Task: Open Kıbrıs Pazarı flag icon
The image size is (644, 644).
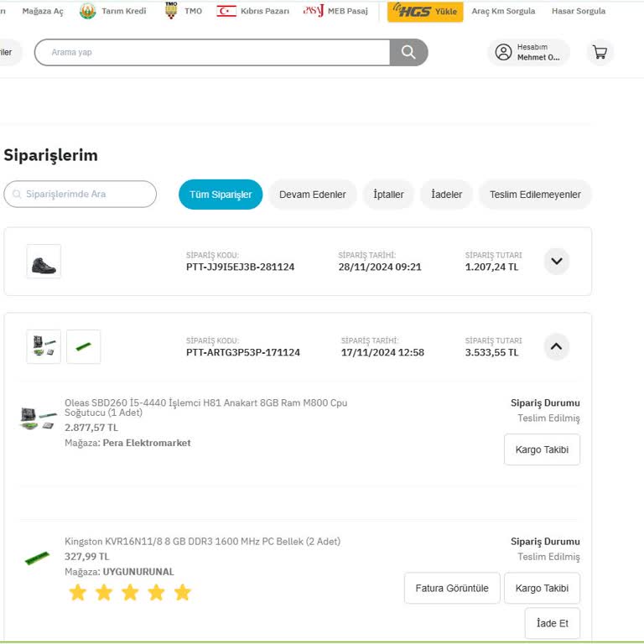Action: coord(226,11)
